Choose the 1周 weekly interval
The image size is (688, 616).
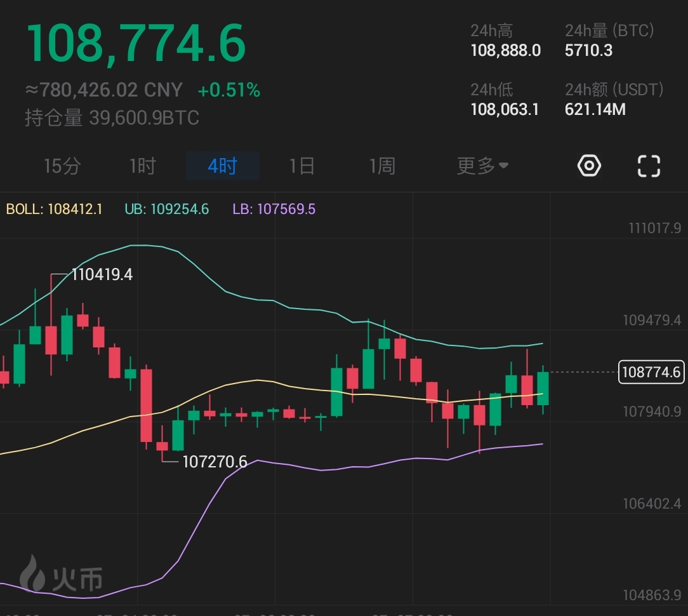click(x=382, y=166)
